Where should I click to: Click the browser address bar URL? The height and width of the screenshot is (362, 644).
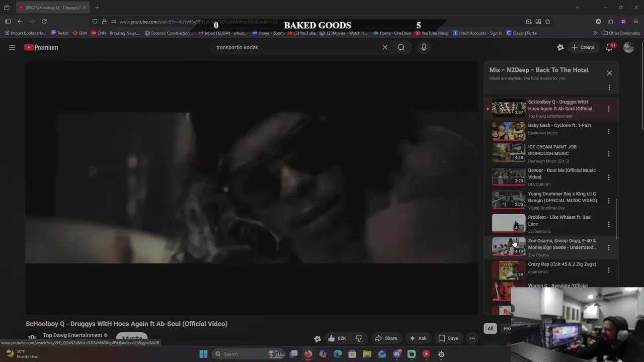pyautogui.click(x=198, y=22)
